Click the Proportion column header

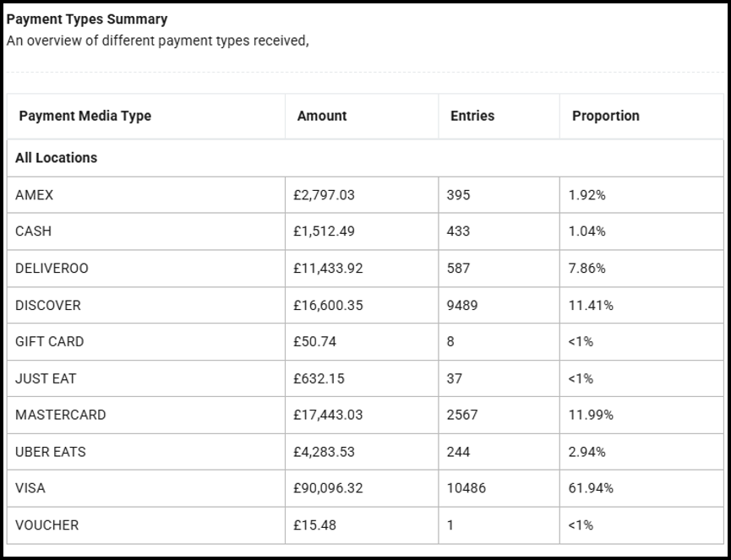pyautogui.click(x=606, y=117)
